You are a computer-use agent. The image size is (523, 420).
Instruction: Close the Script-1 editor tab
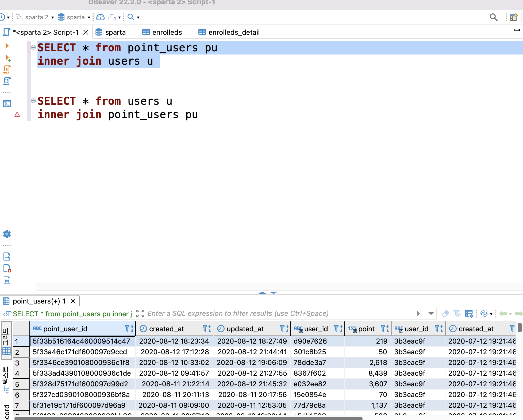(x=86, y=32)
